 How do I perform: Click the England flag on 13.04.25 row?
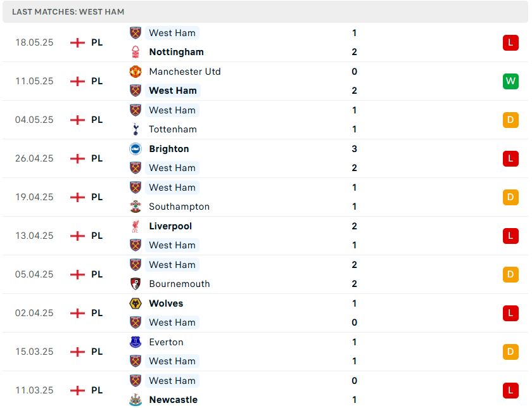[x=77, y=236]
